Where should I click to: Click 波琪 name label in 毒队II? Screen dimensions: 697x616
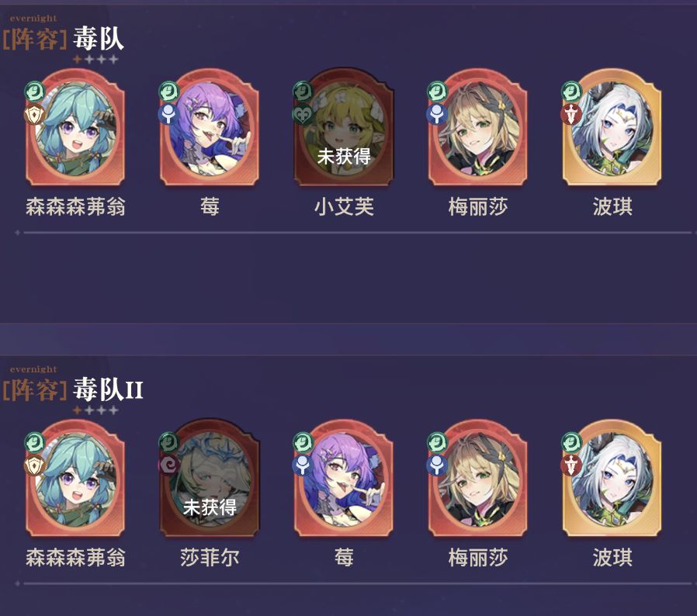[612, 557]
